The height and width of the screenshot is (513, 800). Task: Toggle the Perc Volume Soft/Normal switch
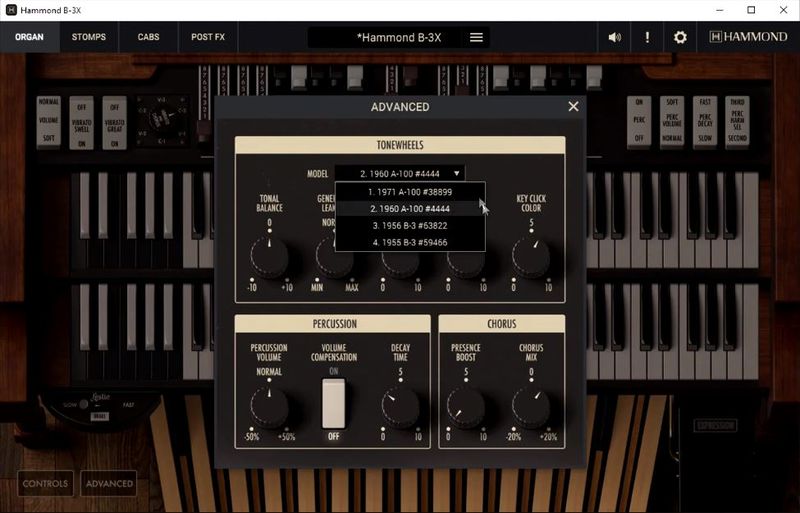[672, 121]
